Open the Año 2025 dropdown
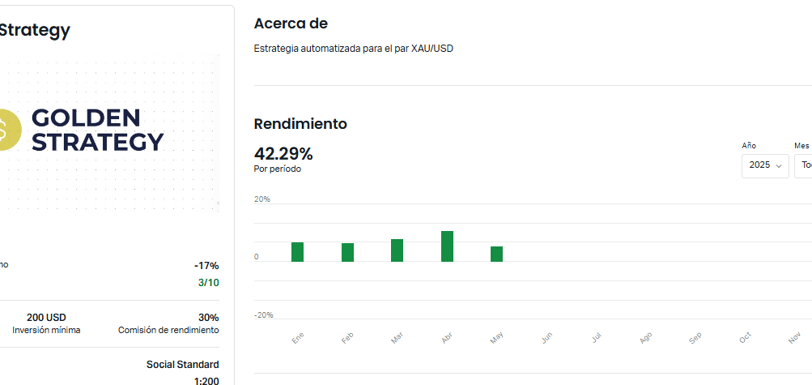The height and width of the screenshot is (385, 812). pyautogui.click(x=765, y=166)
